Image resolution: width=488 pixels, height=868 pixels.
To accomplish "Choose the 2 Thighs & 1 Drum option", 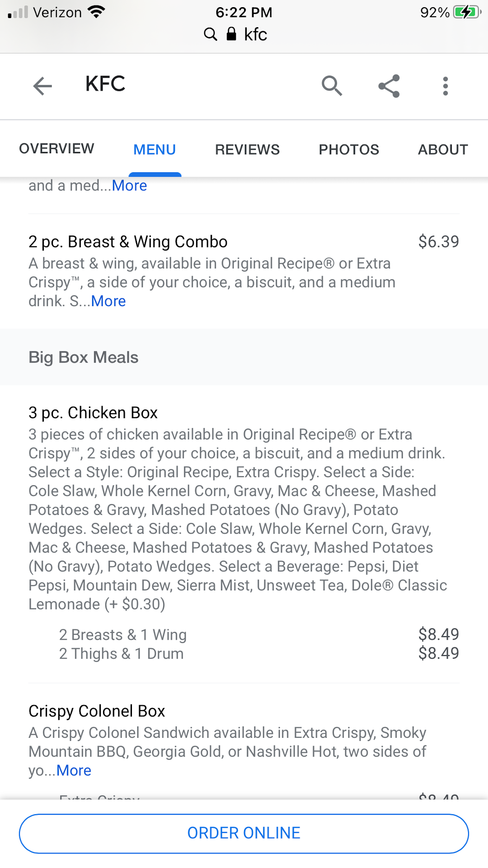I will coord(121,654).
